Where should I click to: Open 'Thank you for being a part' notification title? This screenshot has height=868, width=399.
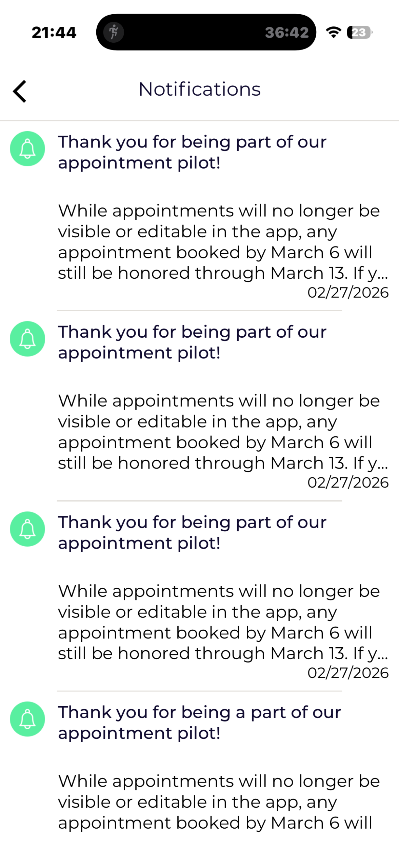[199, 722]
